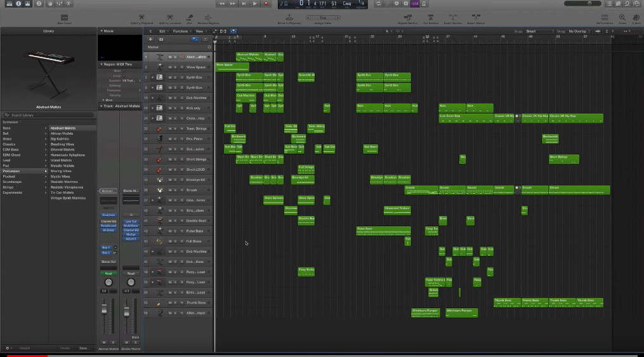Image resolution: width=644 pixels, height=357 pixels.
Task: Click the Abstract Mallets channel volume fader
Action: 105,309
